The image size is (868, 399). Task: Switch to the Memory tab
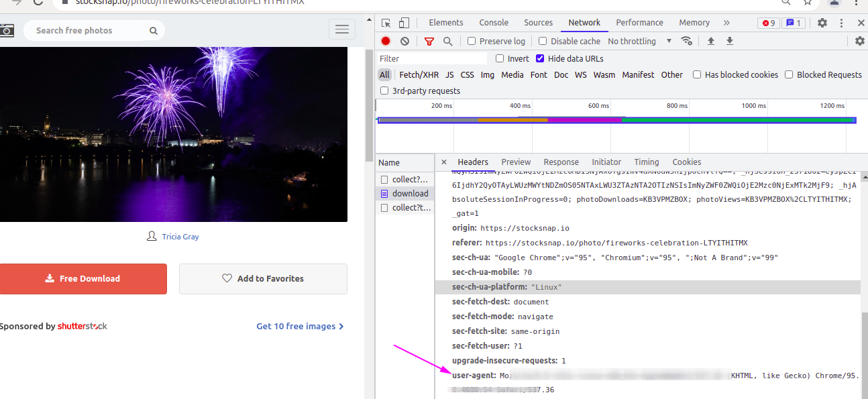pyautogui.click(x=694, y=23)
